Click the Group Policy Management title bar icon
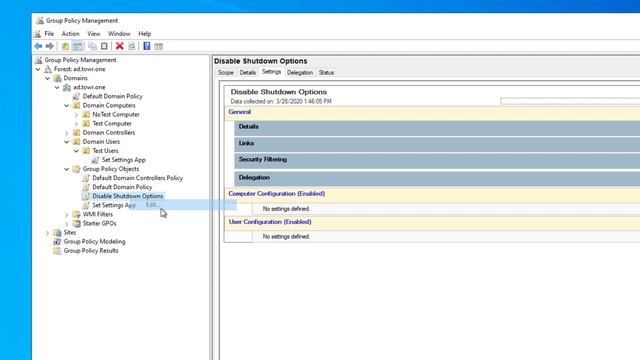 point(40,20)
